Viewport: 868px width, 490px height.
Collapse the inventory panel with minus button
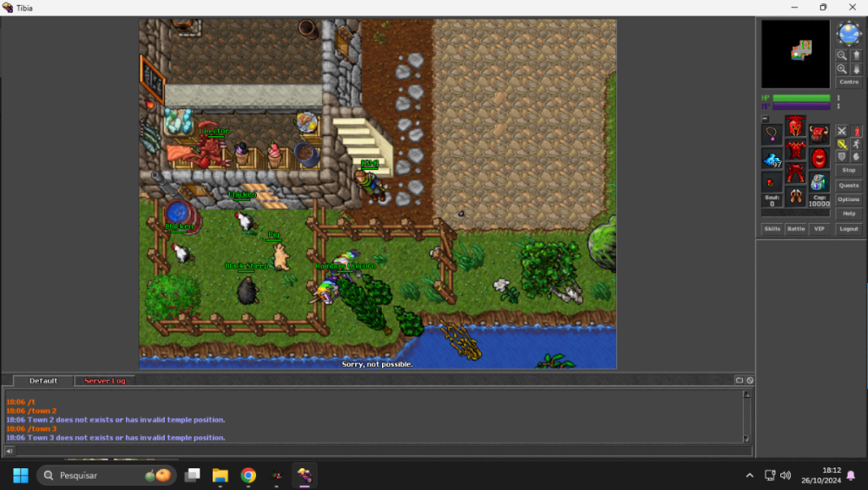coord(765,119)
